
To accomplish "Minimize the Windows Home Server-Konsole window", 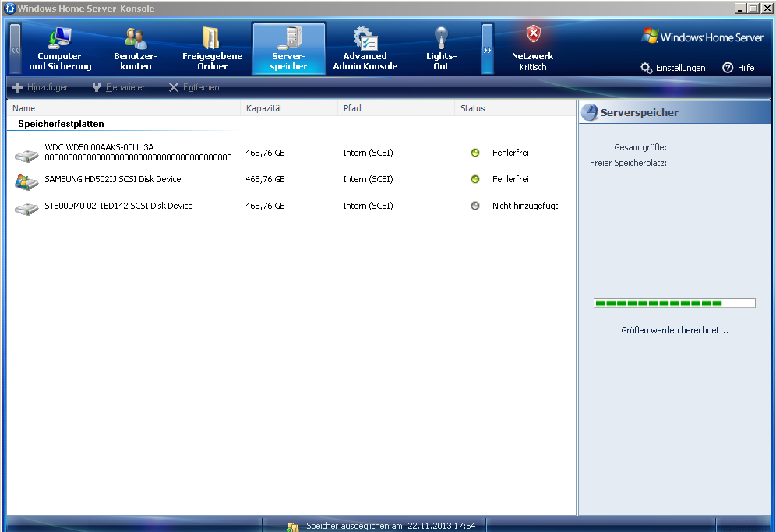I will [740, 9].
